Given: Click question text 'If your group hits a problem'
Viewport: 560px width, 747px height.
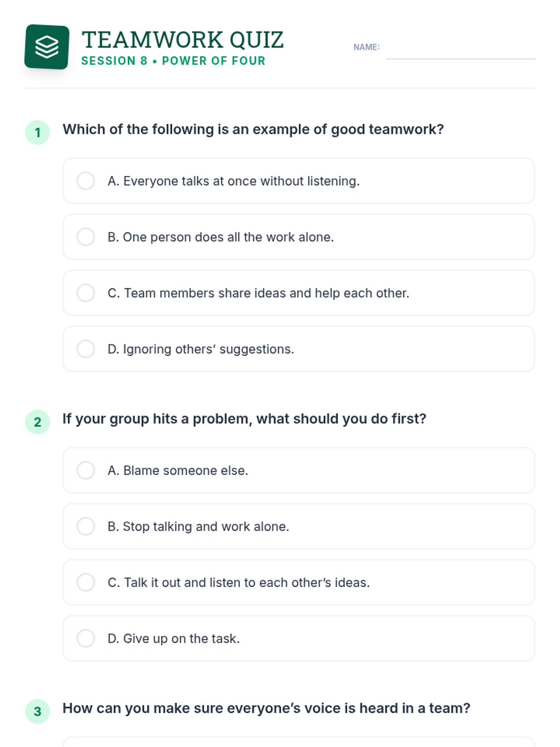Looking at the screenshot, I should (245, 419).
